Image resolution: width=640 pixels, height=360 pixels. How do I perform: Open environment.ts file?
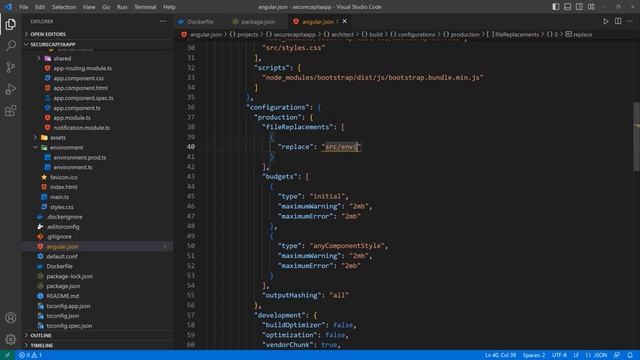click(73, 167)
